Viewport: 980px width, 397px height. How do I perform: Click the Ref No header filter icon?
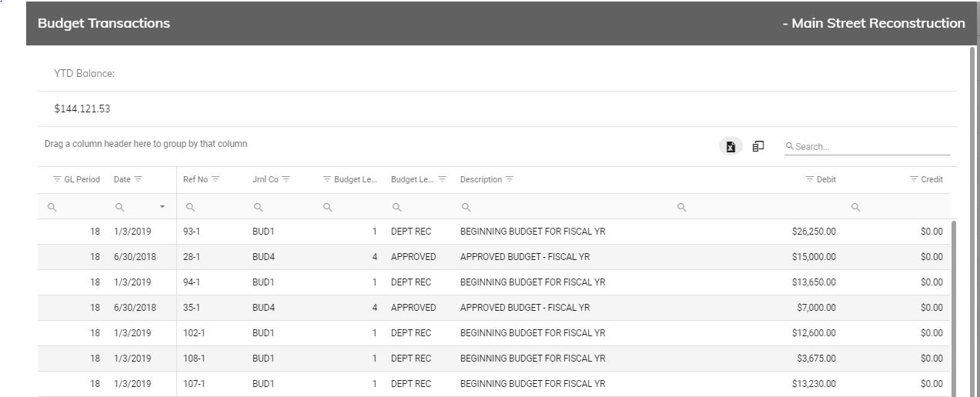216,179
